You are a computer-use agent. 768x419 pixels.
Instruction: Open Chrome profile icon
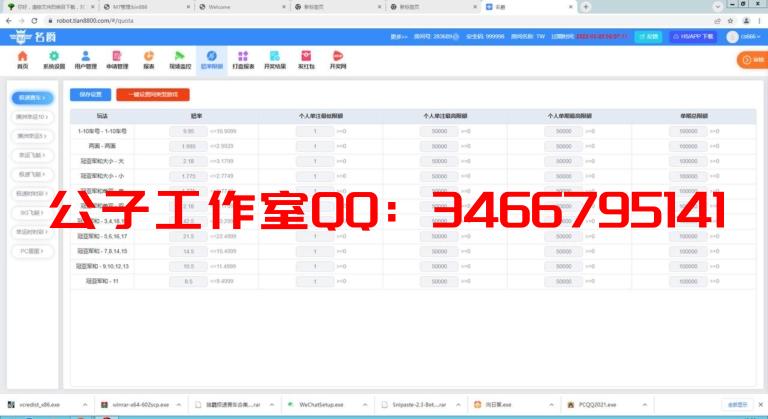pyautogui.click(x=746, y=21)
